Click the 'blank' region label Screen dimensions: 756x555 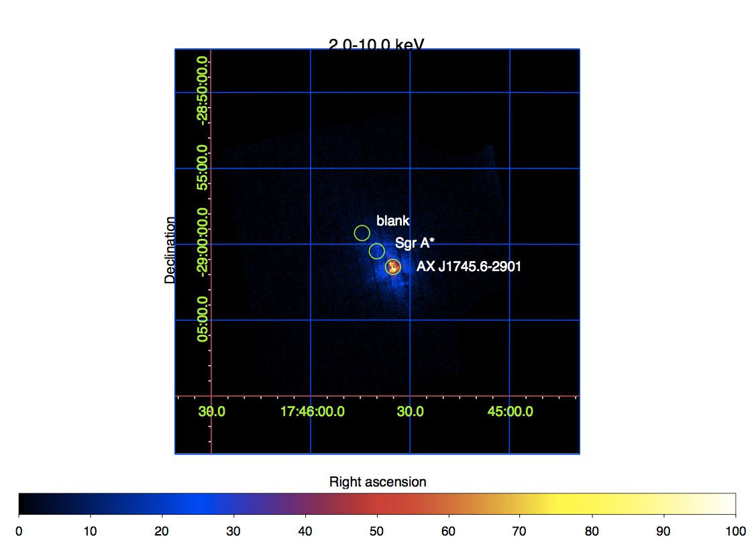[393, 221]
